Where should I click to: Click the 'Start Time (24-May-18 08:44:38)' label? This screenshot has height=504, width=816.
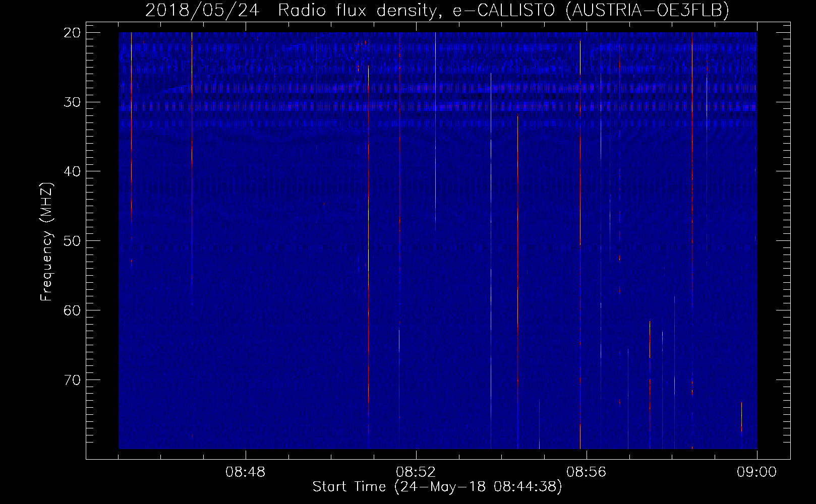click(437, 487)
